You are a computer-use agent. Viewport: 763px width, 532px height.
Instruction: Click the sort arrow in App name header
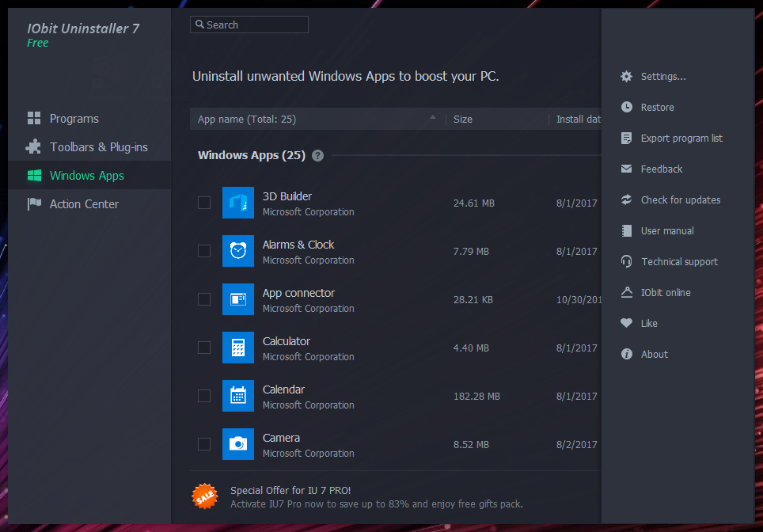(x=433, y=117)
